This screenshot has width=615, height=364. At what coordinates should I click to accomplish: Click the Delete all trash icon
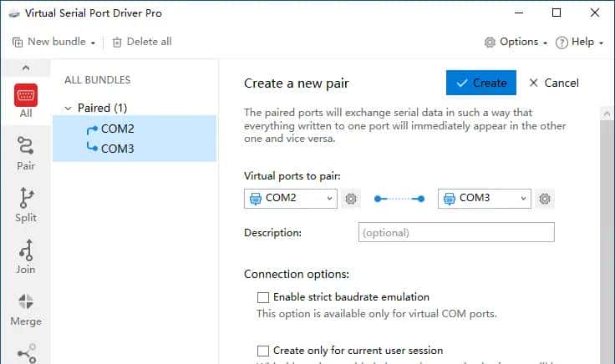coord(117,42)
